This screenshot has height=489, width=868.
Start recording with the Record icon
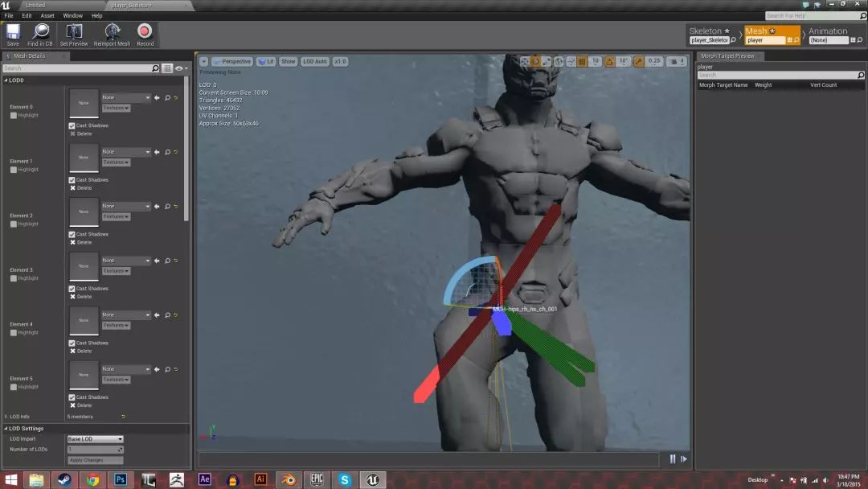coord(145,34)
